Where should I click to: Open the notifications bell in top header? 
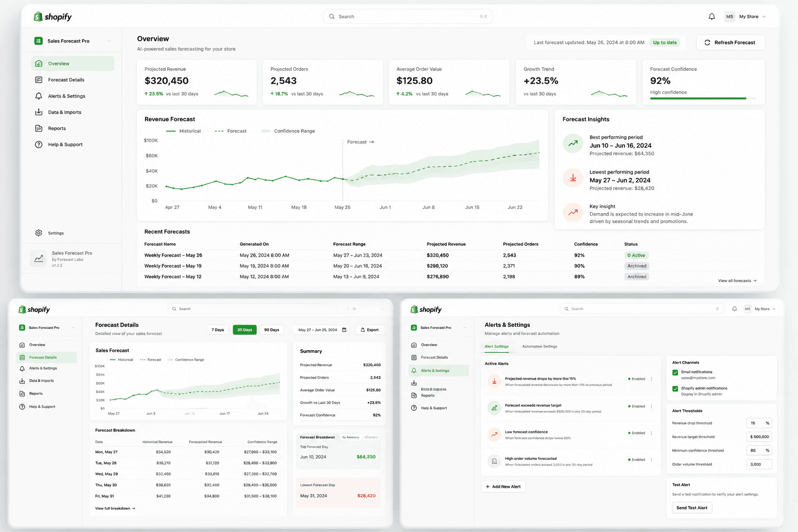click(x=712, y=17)
